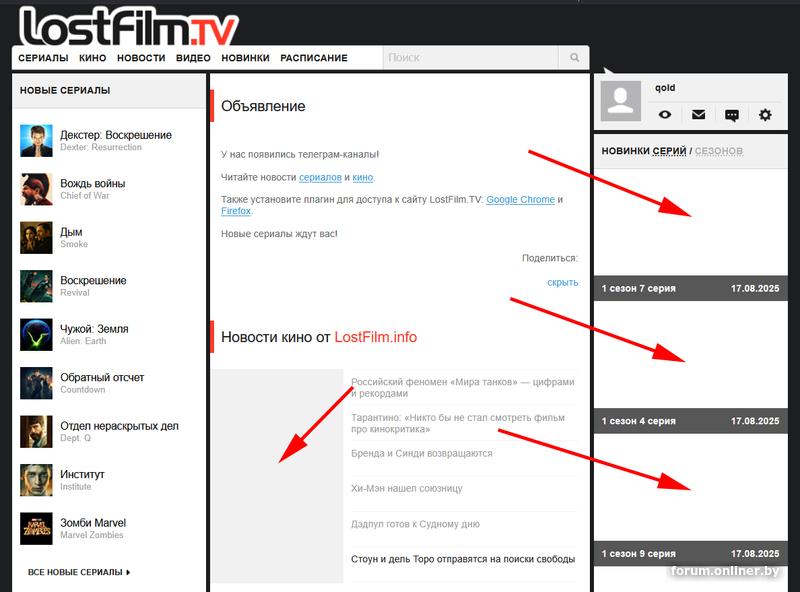
Task: Open the 1 сезон 4 серия entry
Action: pos(690,421)
